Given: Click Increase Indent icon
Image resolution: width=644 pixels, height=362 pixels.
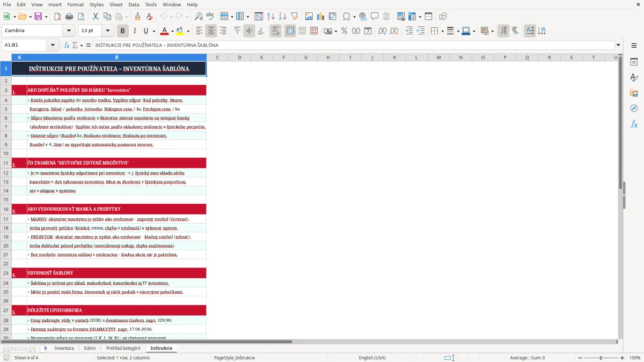Looking at the screenshot, I should pyautogui.click(x=409, y=31).
